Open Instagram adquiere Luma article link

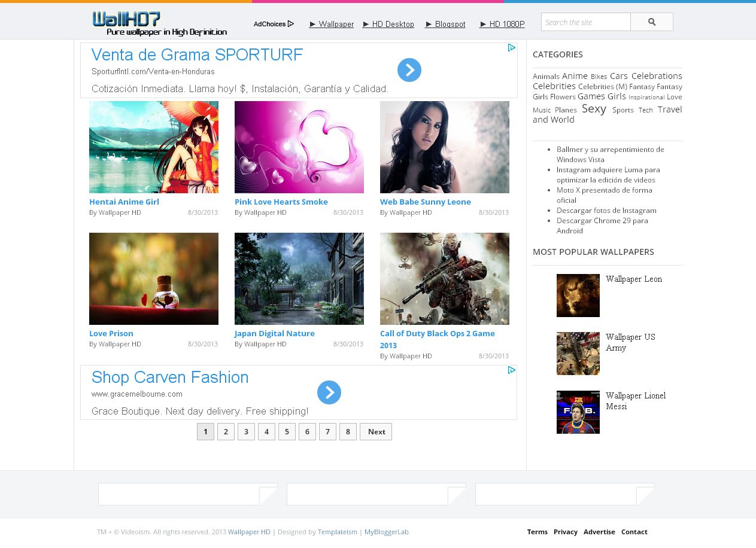click(608, 175)
